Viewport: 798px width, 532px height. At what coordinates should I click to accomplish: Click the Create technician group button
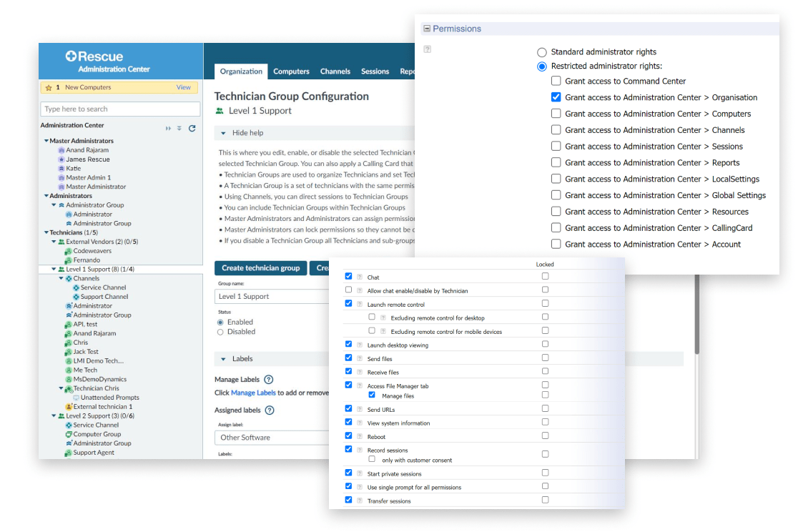260,268
